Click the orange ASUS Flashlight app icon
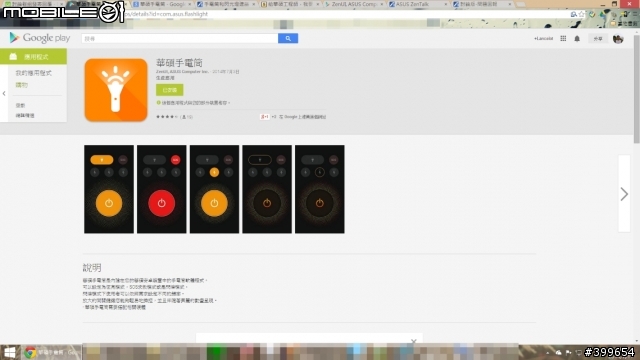 pos(116,90)
